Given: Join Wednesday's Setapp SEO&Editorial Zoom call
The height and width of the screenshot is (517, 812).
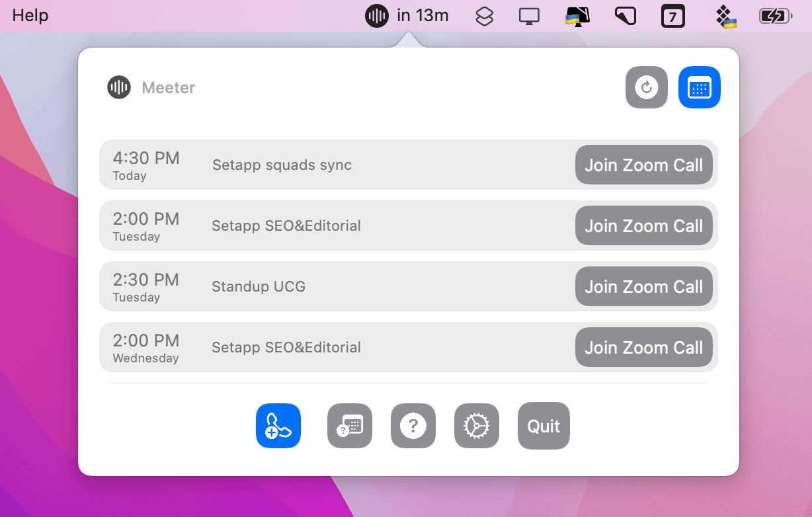Looking at the screenshot, I should pos(643,347).
